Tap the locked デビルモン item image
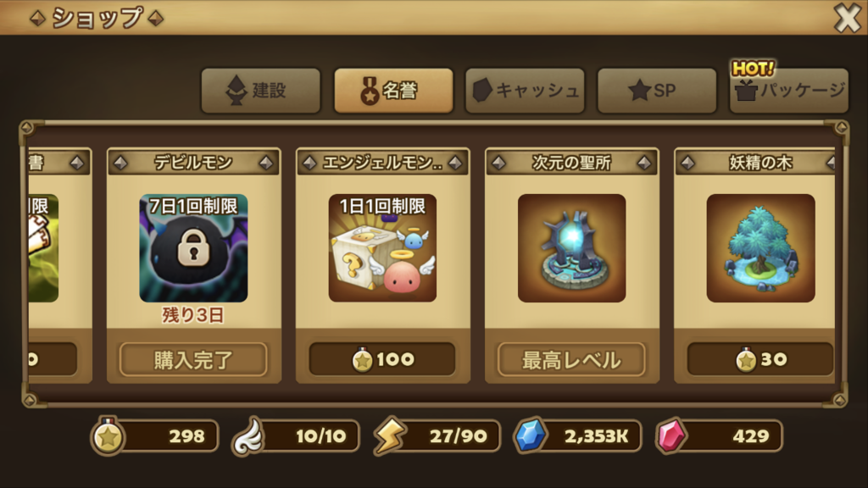Screen dimensions: 868x488 point(193,248)
